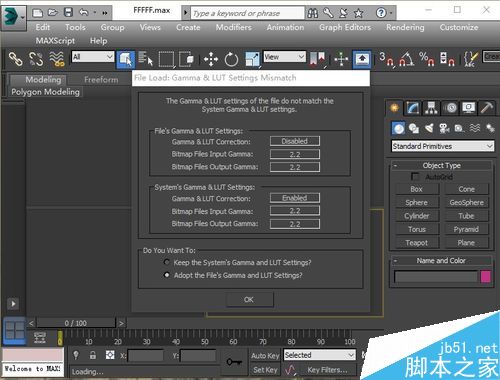Open the question mark Help icon
500x380 pixels.
pos(381,13)
